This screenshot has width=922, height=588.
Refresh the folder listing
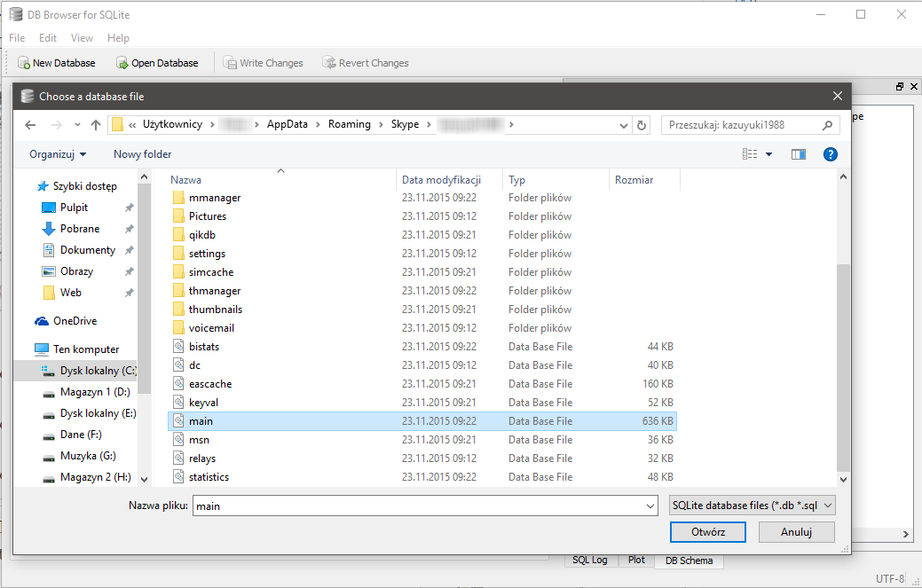(642, 124)
